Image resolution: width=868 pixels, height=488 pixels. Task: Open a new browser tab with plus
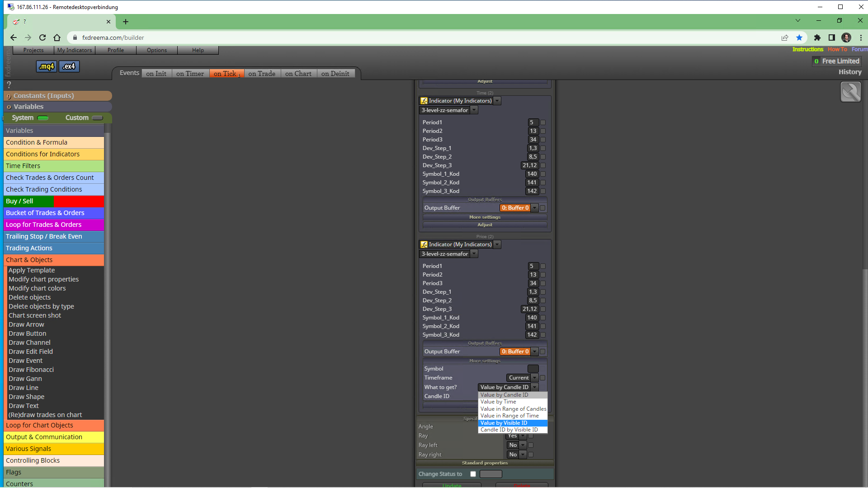tap(126, 22)
